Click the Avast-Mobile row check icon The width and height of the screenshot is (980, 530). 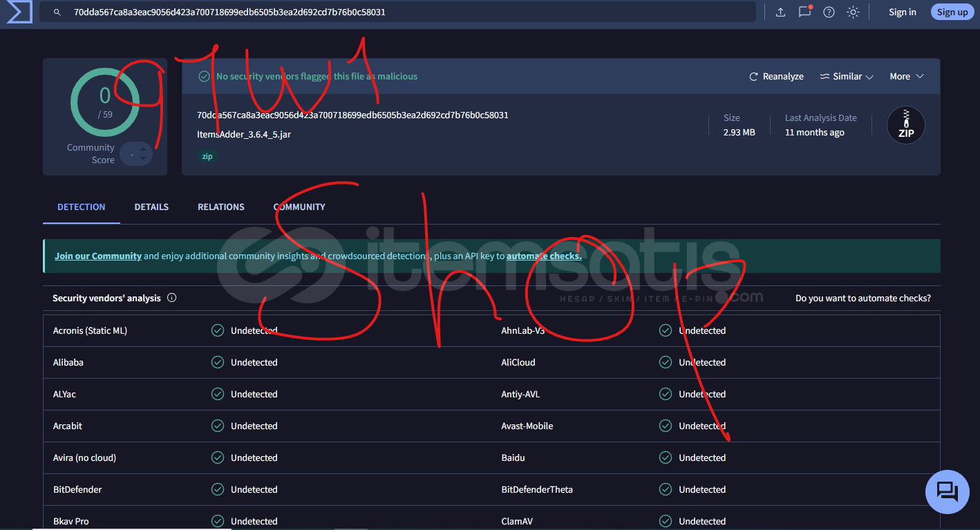(666, 426)
